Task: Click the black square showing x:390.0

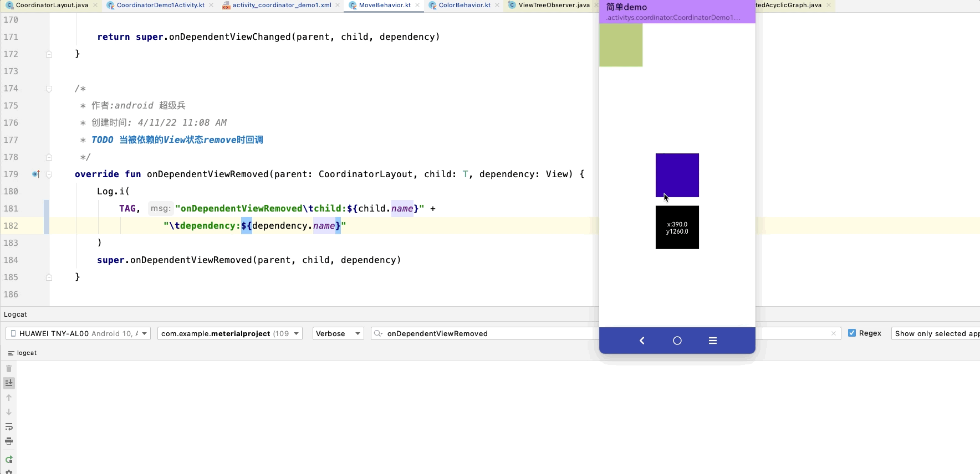Action: (x=677, y=228)
